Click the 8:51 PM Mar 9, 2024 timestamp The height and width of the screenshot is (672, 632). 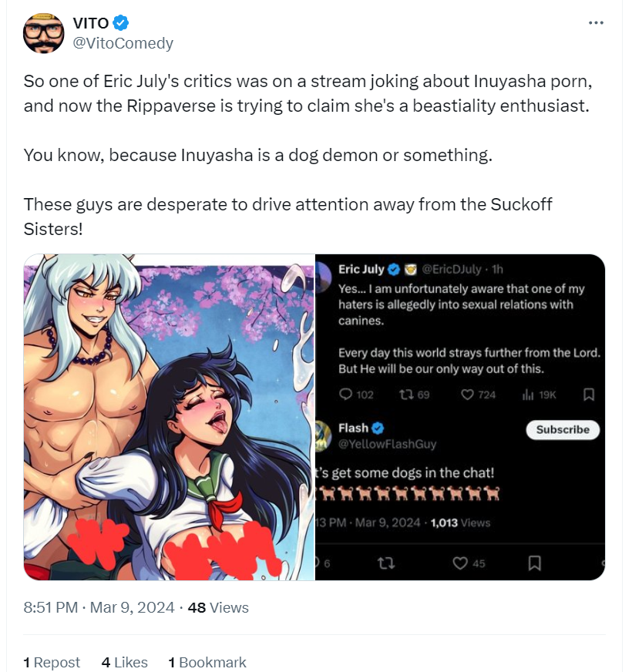(99, 607)
